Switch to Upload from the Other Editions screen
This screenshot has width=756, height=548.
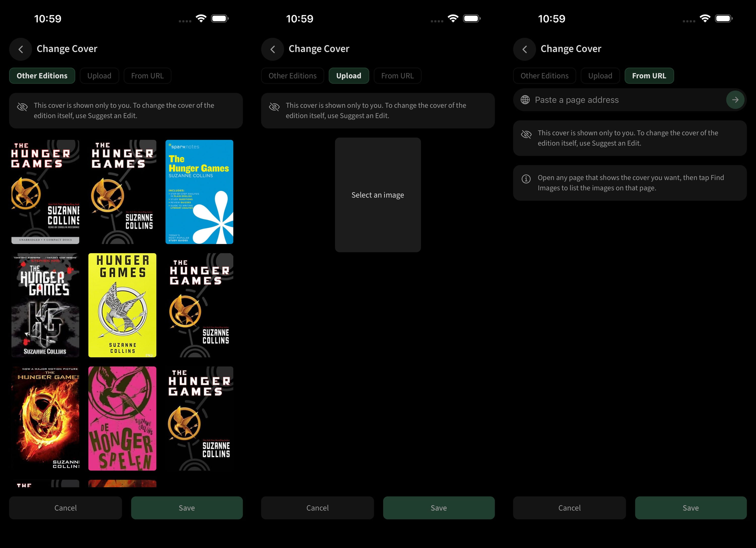(x=99, y=76)
